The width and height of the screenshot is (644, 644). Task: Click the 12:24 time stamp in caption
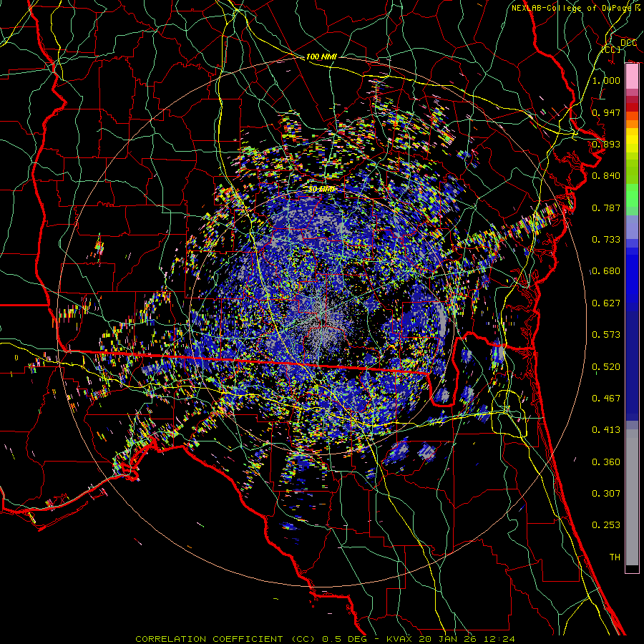coord(498,639)
